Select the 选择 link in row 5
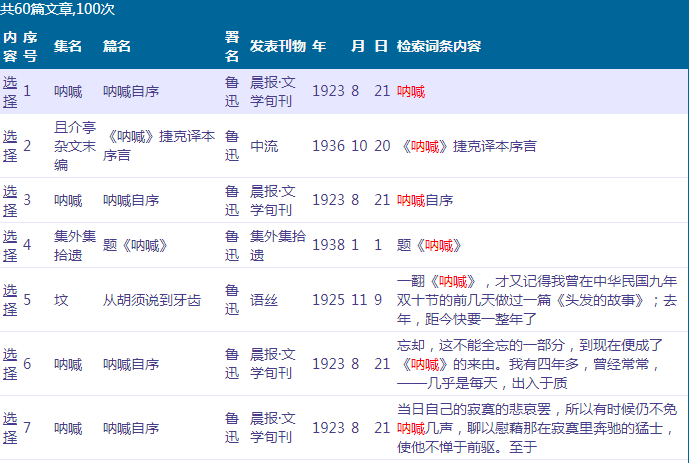Image resolution: width=689 pixels, height=463 pixels. [x=10, y=299]
